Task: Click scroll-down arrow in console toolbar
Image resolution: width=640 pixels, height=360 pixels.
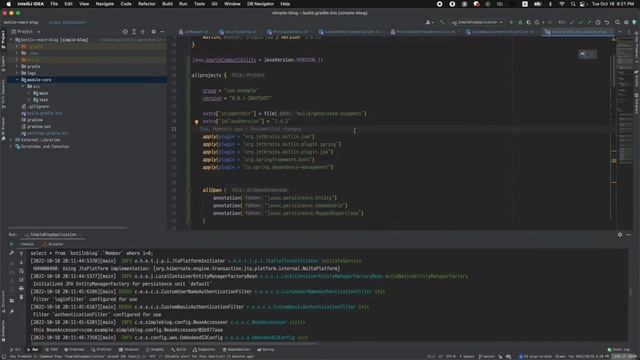Action: click(x=21, y=262)
